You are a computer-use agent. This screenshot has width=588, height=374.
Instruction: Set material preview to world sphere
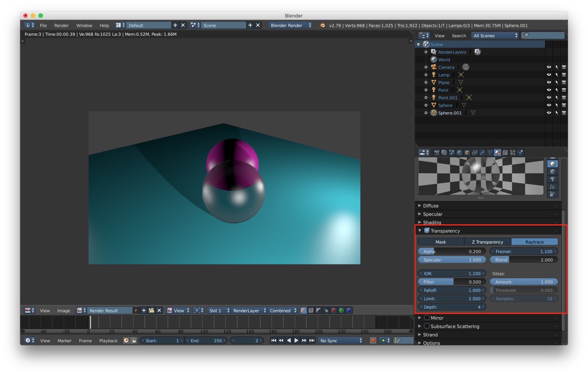coord(553,194)
